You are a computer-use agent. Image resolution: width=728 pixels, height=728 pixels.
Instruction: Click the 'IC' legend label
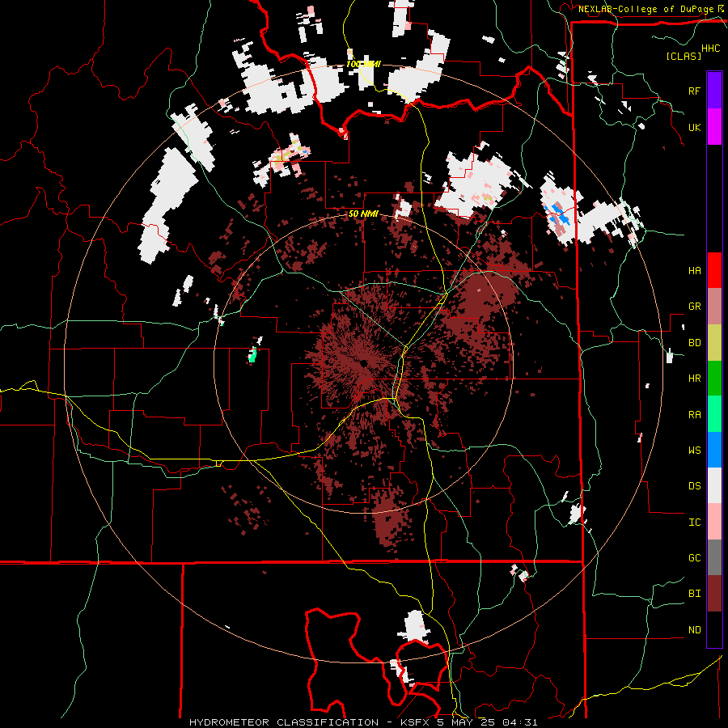[694, 523]
